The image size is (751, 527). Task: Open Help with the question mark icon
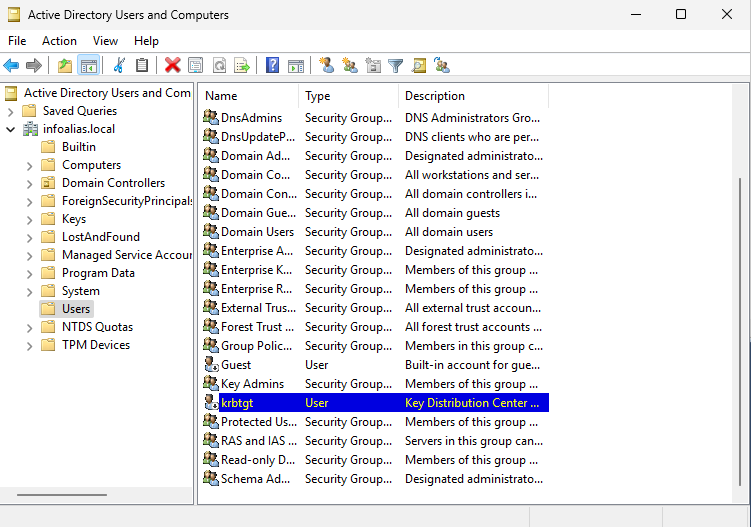[272, 66]
